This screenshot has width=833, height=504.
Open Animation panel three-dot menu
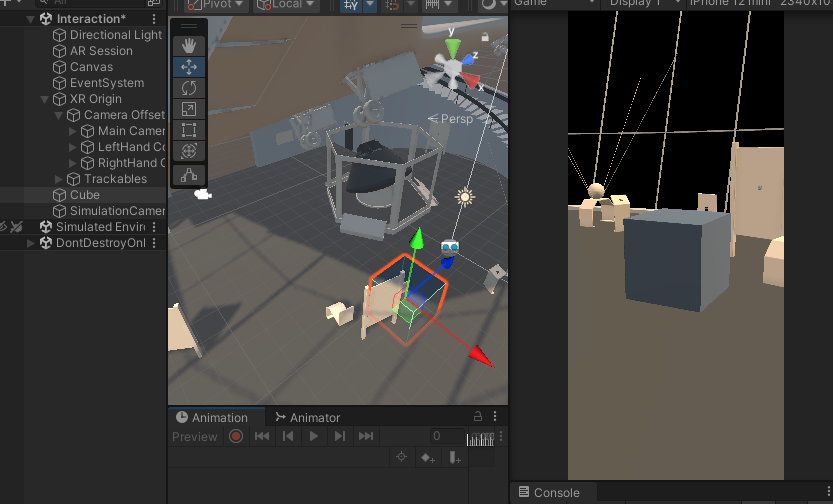[x=495, y=416]
